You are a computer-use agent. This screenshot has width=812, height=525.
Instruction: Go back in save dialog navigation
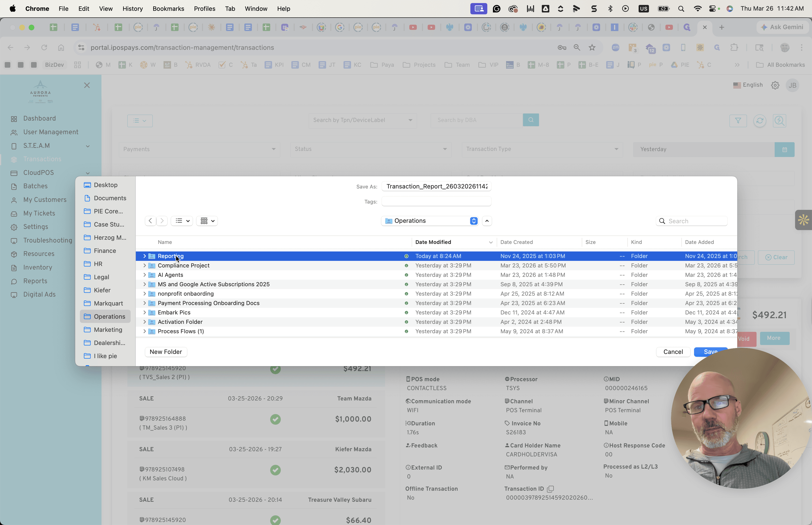(150, 221)
